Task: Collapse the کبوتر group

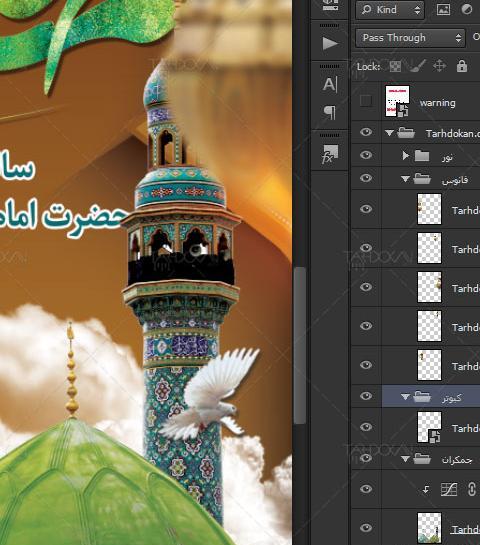Action: pyautogui.click(x=405, y=397)
